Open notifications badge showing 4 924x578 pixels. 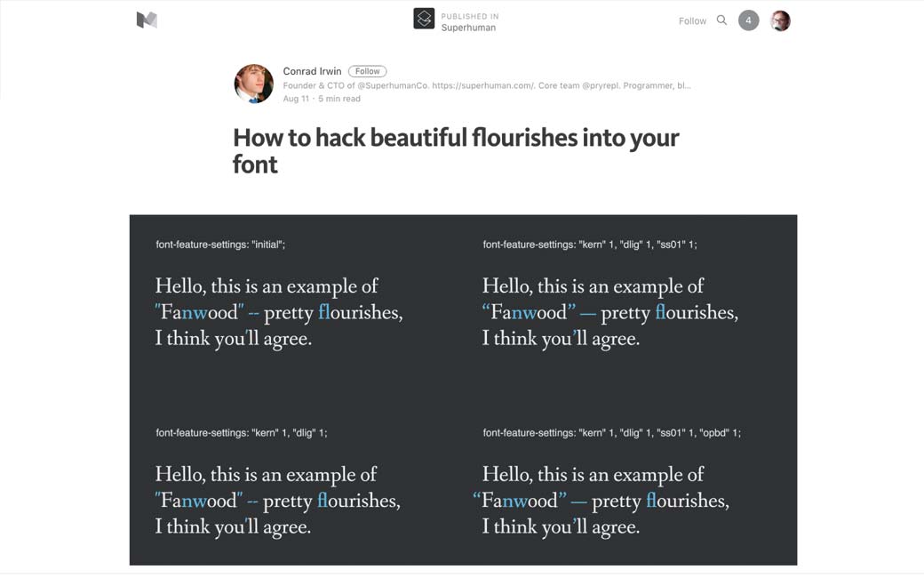tap(749, 20)
